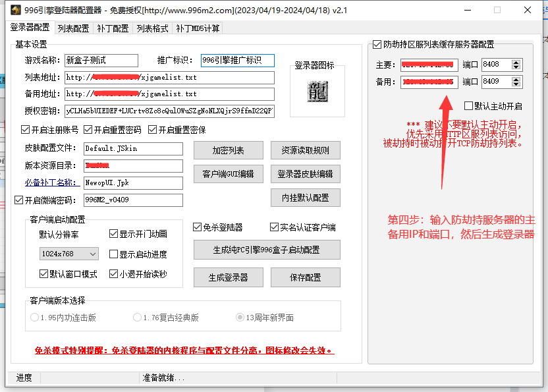The height and width of the screenshot is (392, 548).
Task: Click the 游戏名称 input field
Action: (101, 61)
